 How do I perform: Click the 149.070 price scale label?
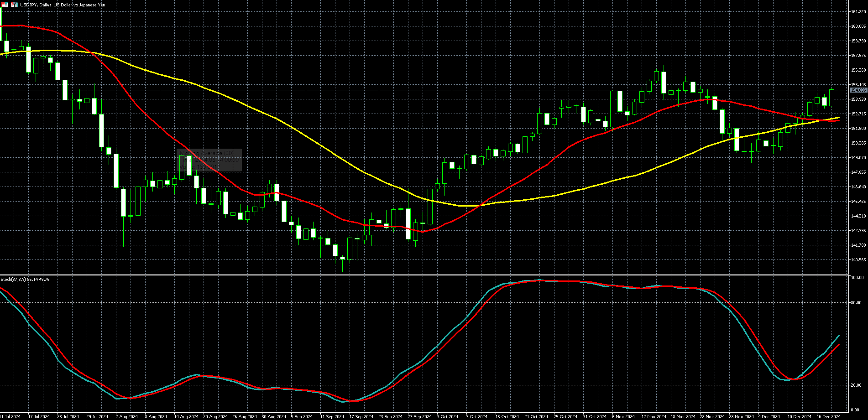pyautogui.click(x=858, y=158)
